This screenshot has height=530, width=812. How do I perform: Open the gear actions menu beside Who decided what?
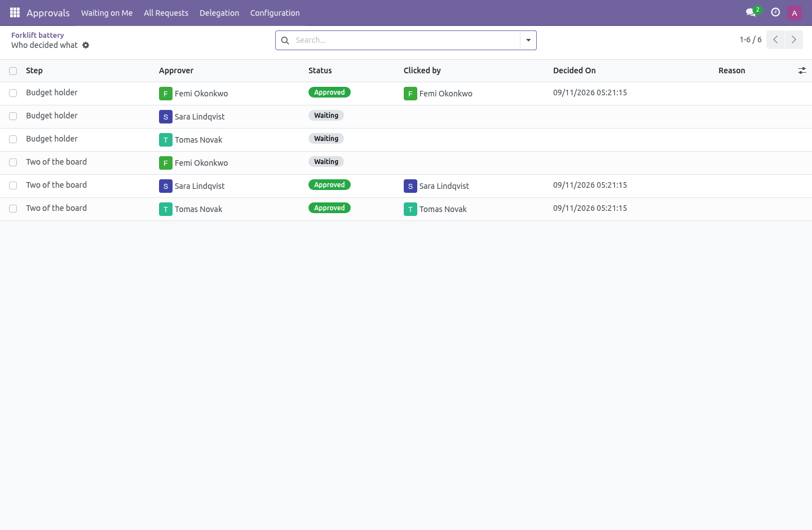[x=86, y=45]
